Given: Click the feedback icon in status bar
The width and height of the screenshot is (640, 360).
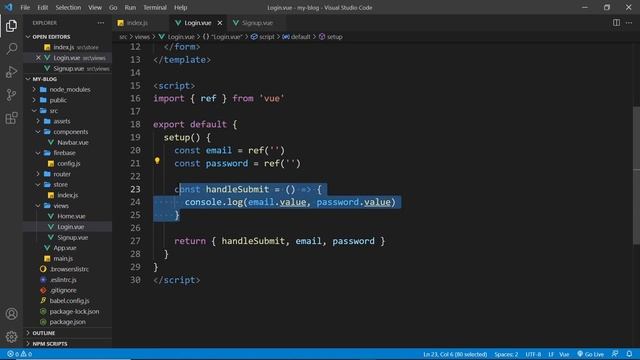Looking at the screenshot, I should (x=615, y=354).
